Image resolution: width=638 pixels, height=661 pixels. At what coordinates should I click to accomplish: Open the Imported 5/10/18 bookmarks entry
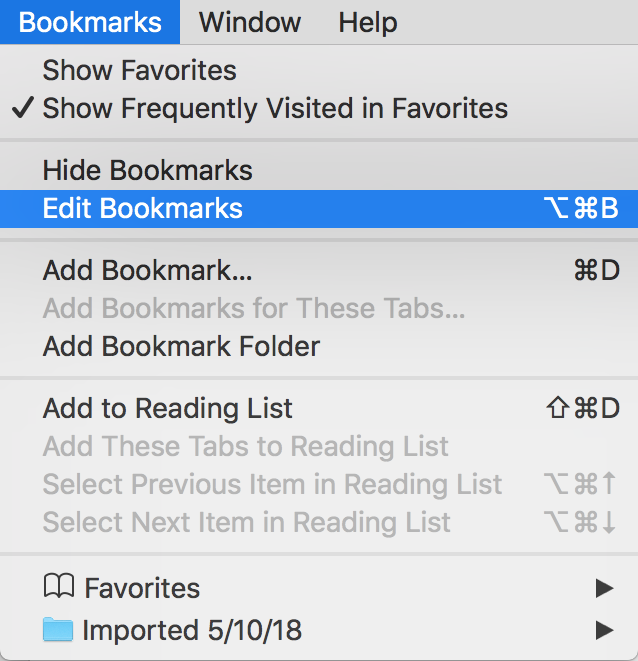(x=192, y=630)
